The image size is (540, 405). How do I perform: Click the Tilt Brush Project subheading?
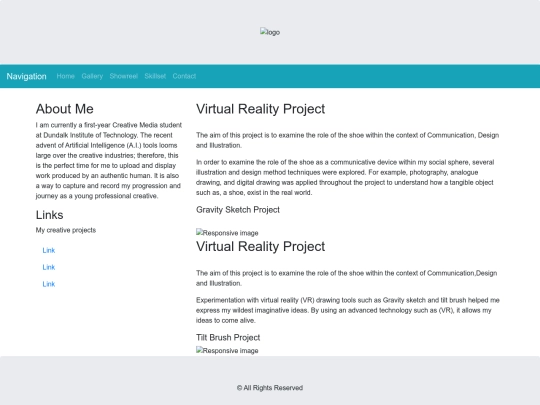tap(228, 338)
